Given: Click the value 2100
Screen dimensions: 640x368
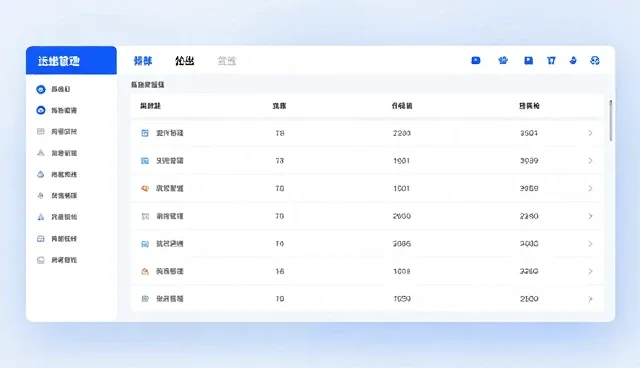Looking at the screenshot, I should (529, 299).
